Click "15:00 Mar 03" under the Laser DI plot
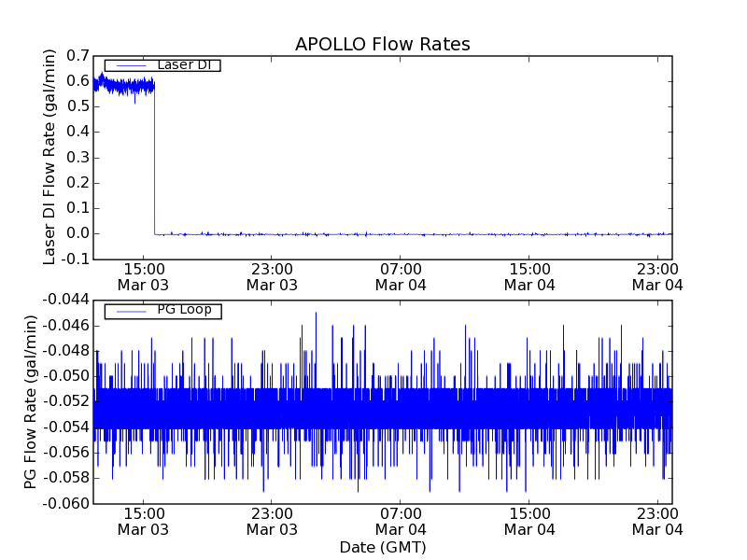This screenshot has width=747, height=560. click(143, 277)
